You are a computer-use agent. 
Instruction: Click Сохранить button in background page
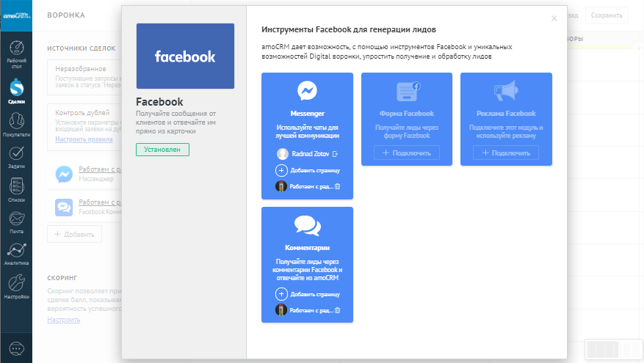(x=607, y=15)
